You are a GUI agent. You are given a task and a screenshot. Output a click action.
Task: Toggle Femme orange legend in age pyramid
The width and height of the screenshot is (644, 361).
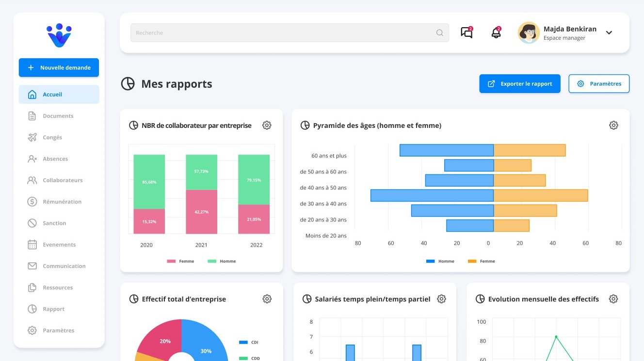(472, 261)
